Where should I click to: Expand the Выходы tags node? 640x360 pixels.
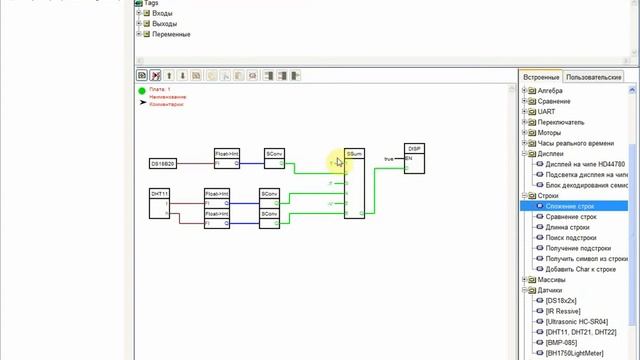coord(139,24)
